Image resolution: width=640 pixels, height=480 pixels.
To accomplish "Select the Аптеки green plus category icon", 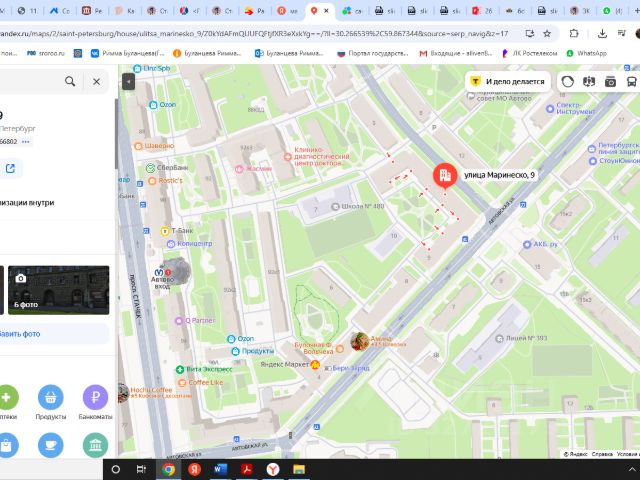I will pos(7,397).
